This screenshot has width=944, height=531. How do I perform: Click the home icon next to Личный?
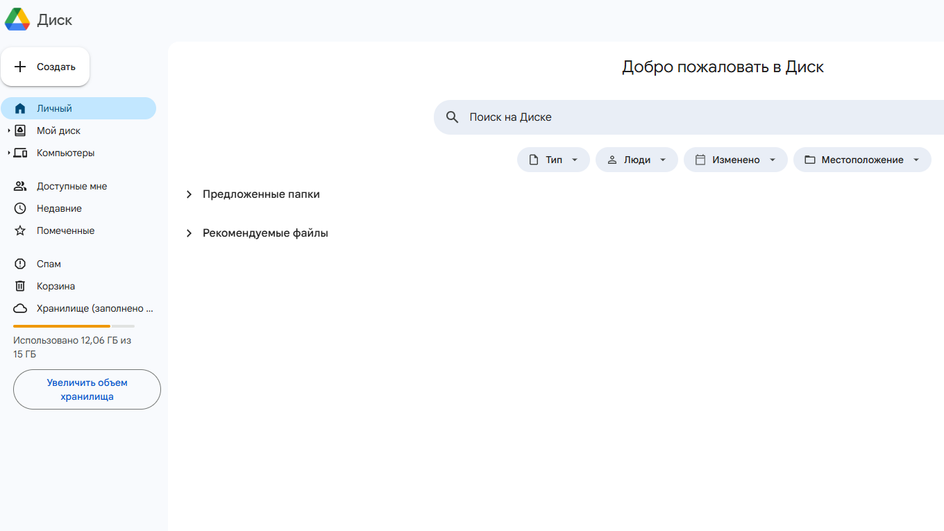click(x=20, y=108)
